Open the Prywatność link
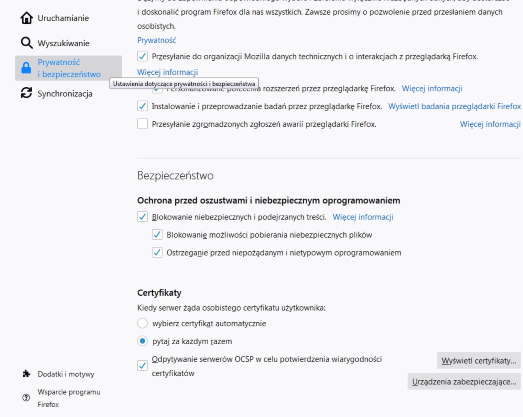The height and width of the screenshot is (417, 523). [156, 40]
